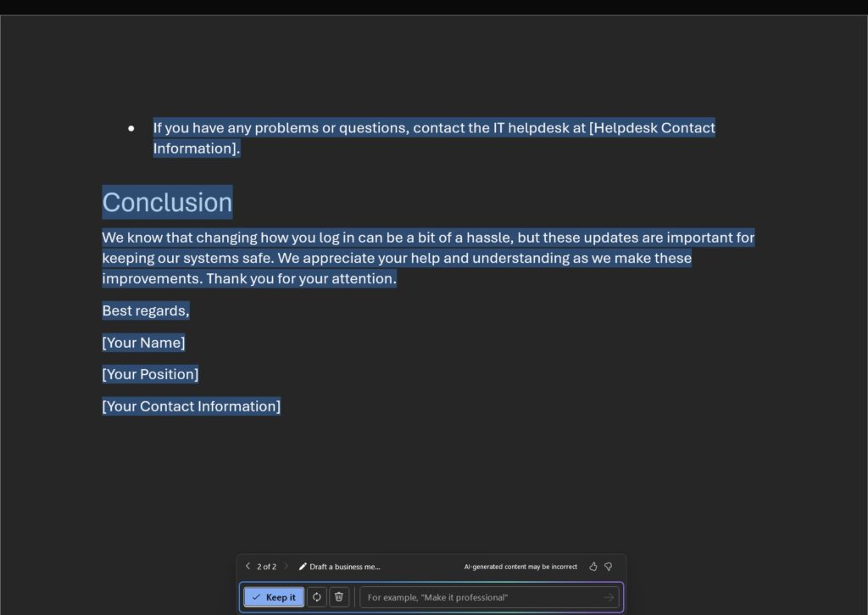Select the Keep it button
Image resolution: width=868 pixels, height=615 pixels.
pyautogui.click(x=273, y=596)
